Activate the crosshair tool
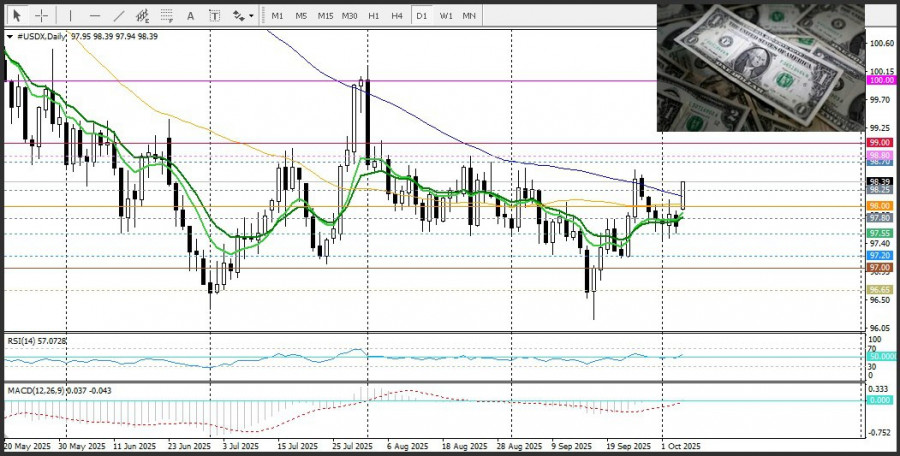This screenshot has width=900, height=456. (x=42, y=16)
